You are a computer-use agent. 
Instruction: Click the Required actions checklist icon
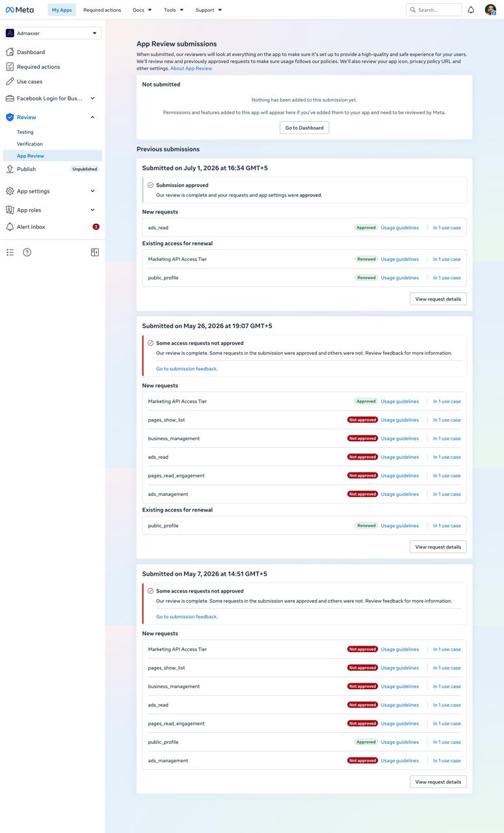[x=10, y=66]
